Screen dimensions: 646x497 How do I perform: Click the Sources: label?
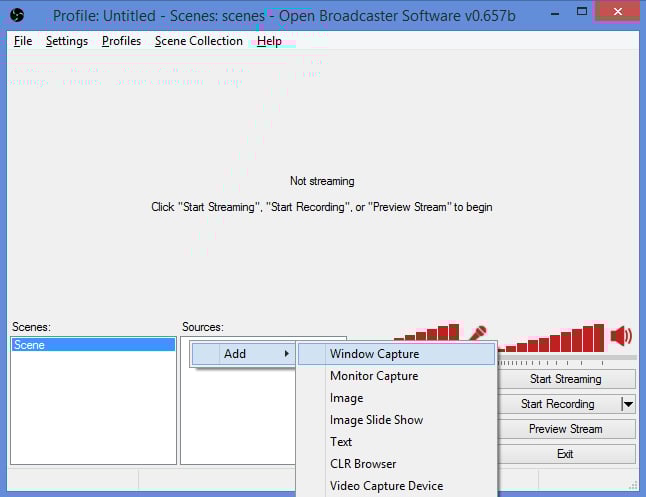pos(203,327)
